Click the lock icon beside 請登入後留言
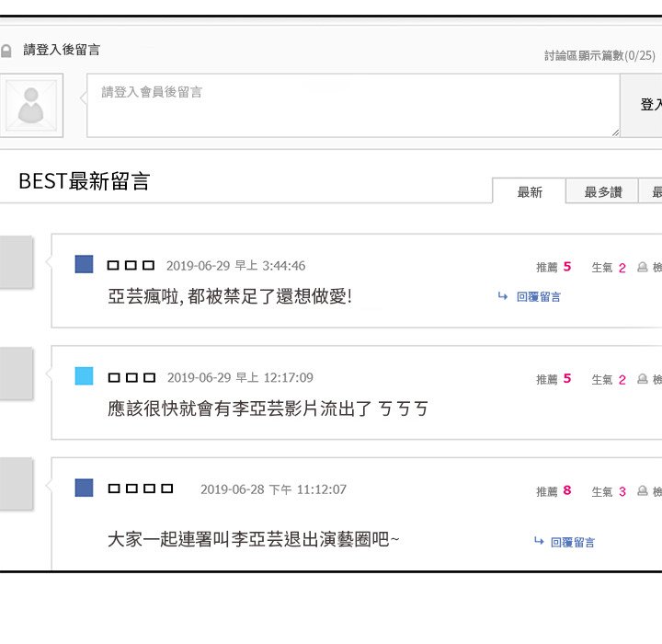Viewport: 662px width, 644px height. [x=6, y=51]
